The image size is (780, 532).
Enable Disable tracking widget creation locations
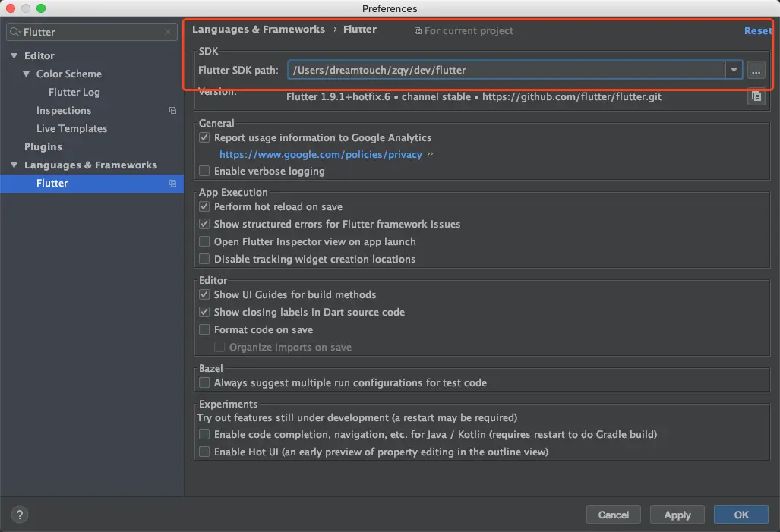click(204, 259)
